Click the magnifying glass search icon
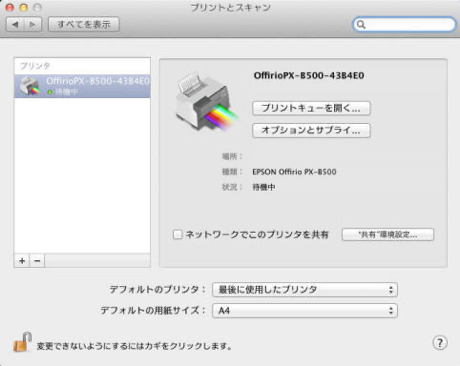Screen dimensions: 460x366 [361, 24]
